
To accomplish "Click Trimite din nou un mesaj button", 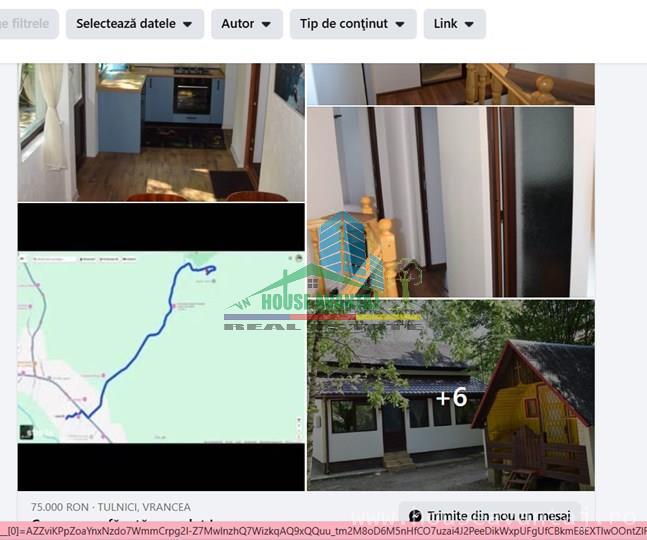I will click(488, 516).
